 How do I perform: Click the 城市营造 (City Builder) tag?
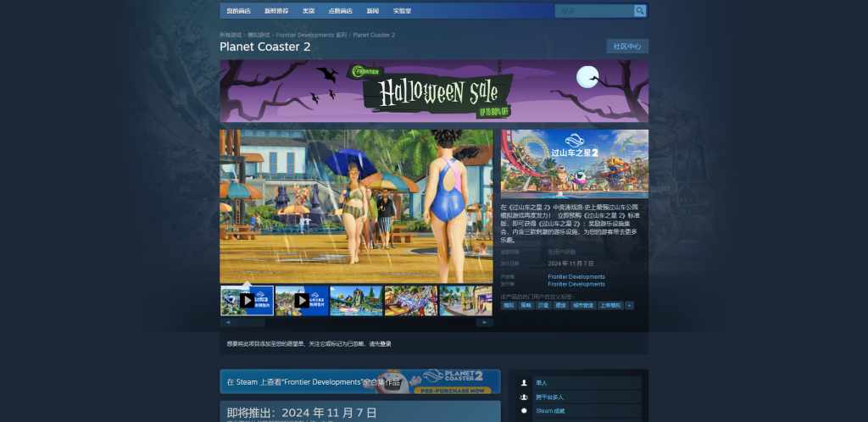click(x=583, y=305)
